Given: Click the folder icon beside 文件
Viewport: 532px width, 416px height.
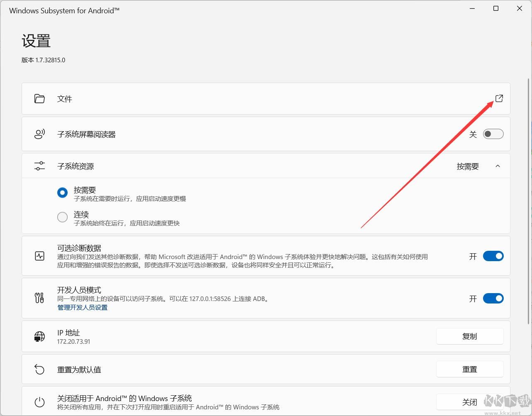Looking at the screenshot, I should pos(39,98).
